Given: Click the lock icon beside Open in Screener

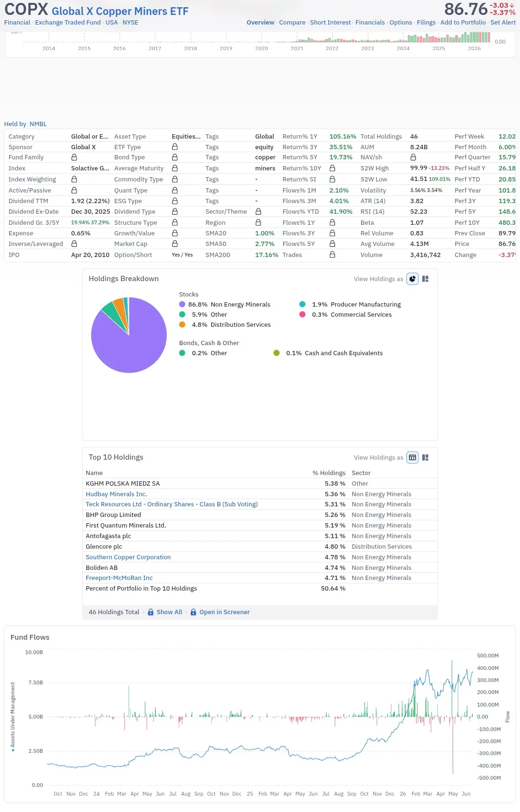Looking at the screenshot, I should [194, 612].
